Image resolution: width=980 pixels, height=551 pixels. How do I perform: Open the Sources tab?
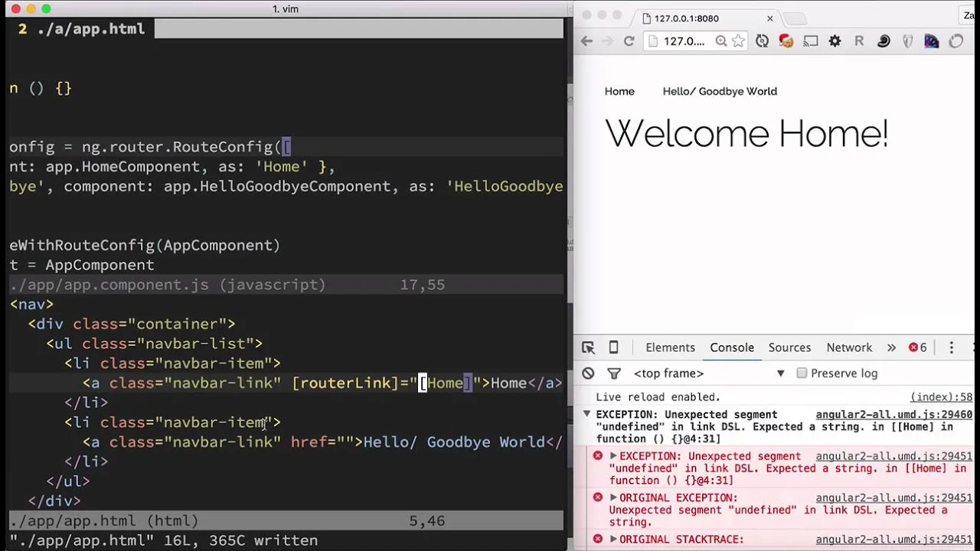coord(789,347)
